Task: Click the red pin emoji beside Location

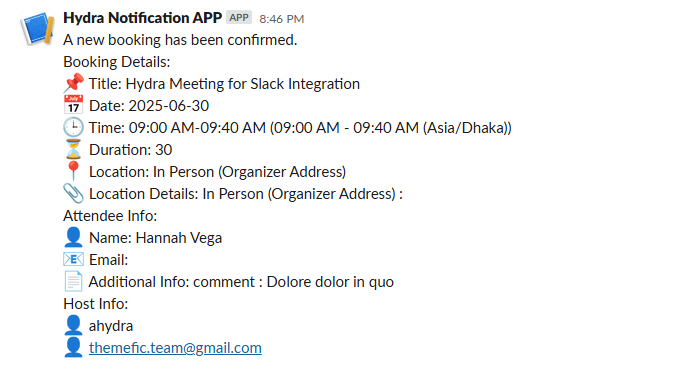Action: (73, 171)
